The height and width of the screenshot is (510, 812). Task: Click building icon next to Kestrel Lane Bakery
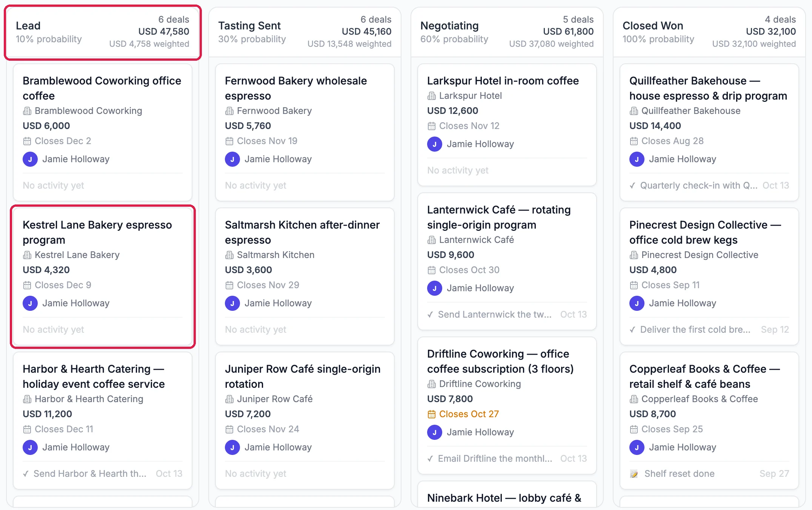point(27,255)
